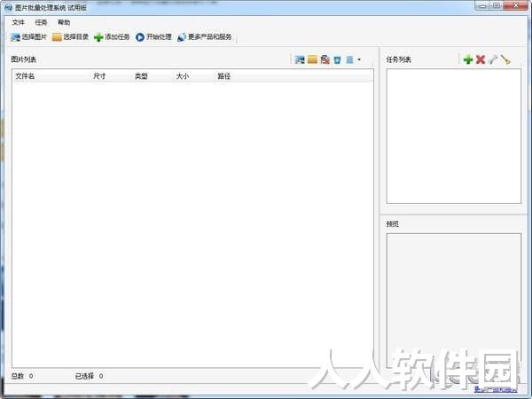The image size is (532, 399).
Task: Open 更多产品和服务 in the toolbar
Action: 205,37
